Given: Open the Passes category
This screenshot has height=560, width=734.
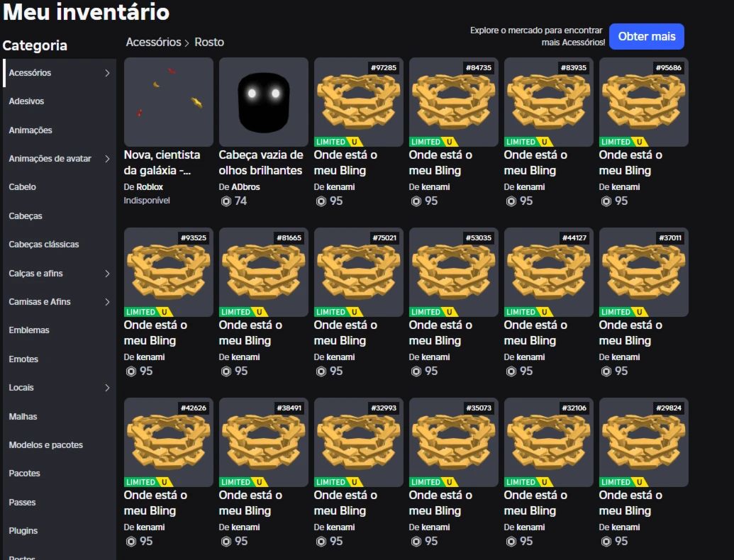Looking at the screenshot, I should pos(23,503).
